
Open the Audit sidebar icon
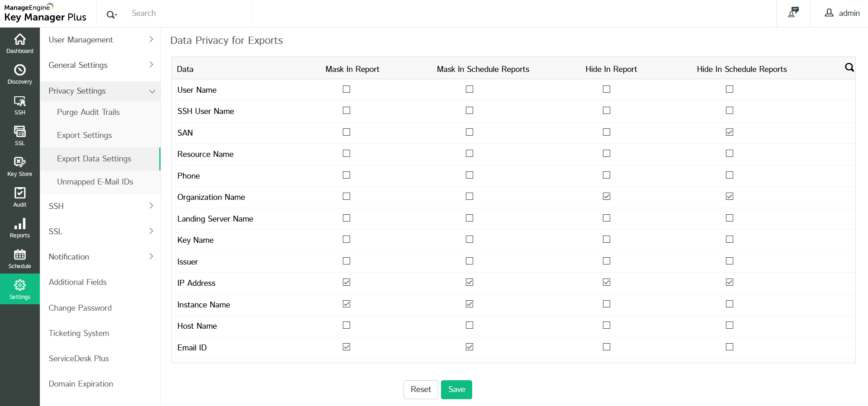(20, 194)
